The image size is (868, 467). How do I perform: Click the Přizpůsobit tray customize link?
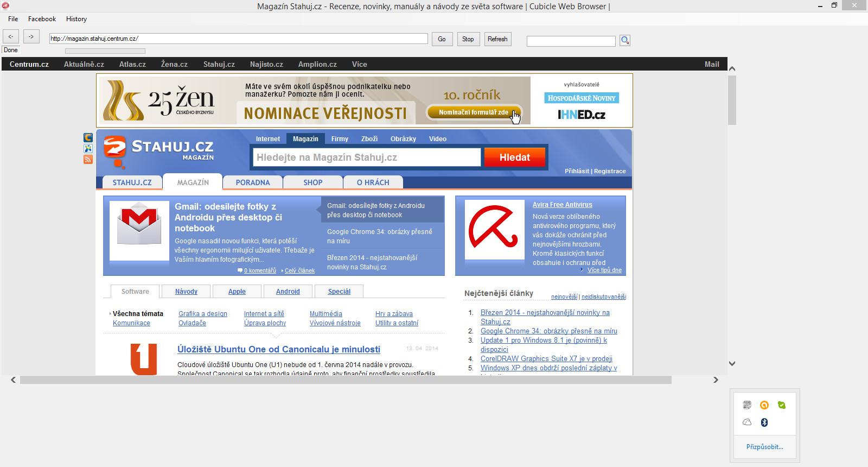coord(765,447)
